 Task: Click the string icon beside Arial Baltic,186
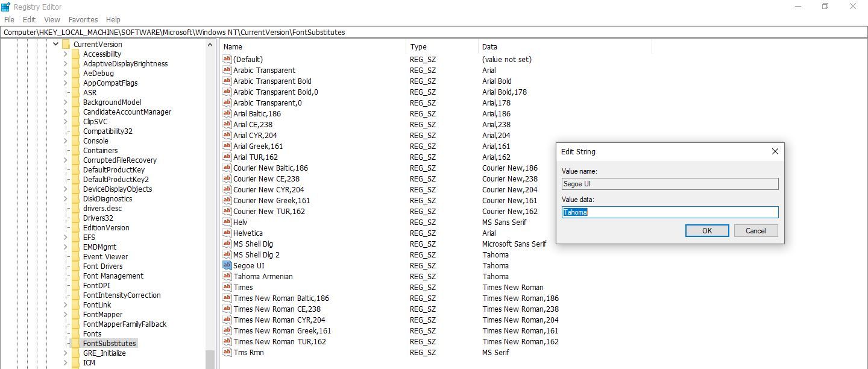(227, 113)
